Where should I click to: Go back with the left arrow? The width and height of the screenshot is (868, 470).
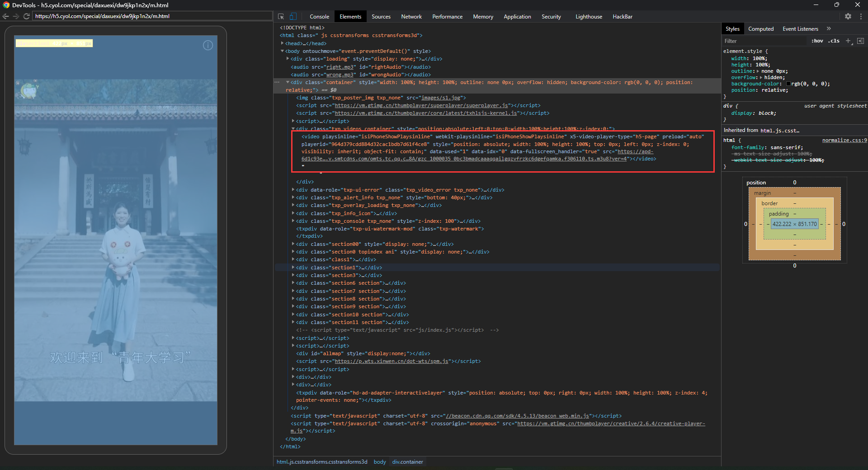coord(5,16)
